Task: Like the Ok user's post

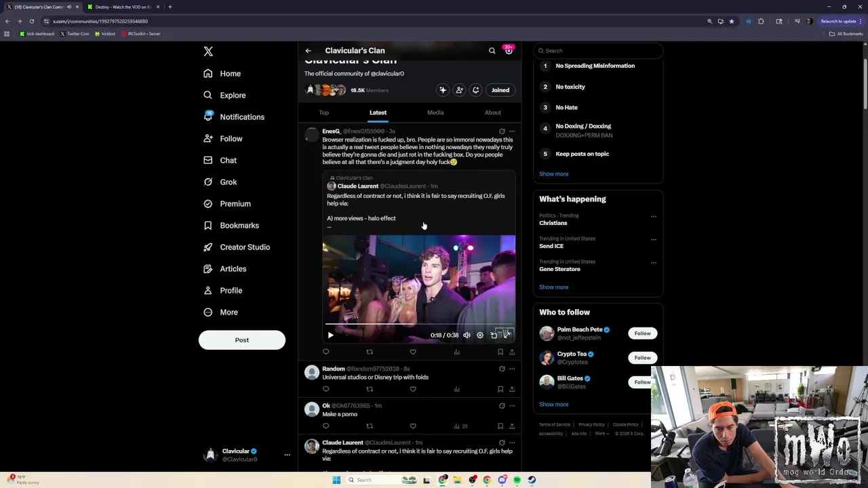Action: coord(413,426)
